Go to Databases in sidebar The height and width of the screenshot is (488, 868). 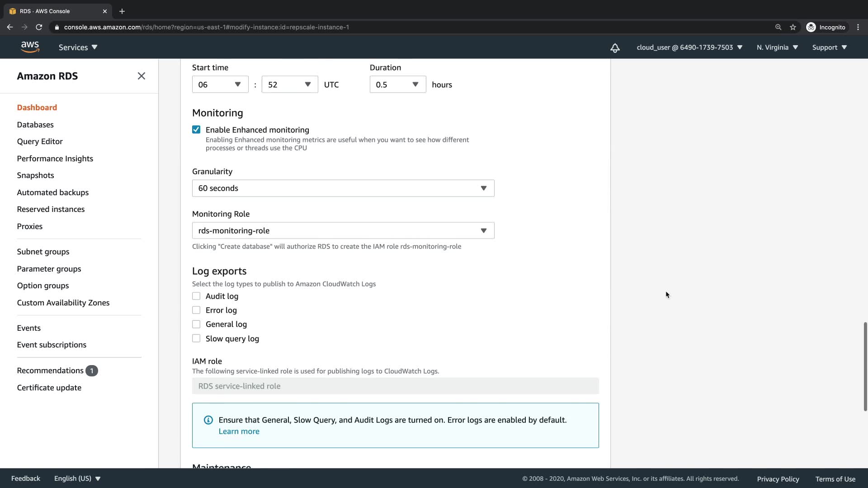[x=35, y=125]
